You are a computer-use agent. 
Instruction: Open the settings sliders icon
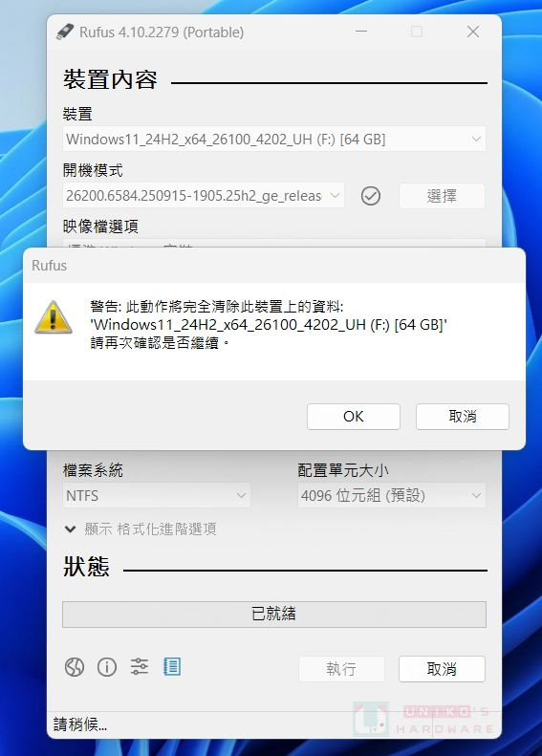pos(140,667)
